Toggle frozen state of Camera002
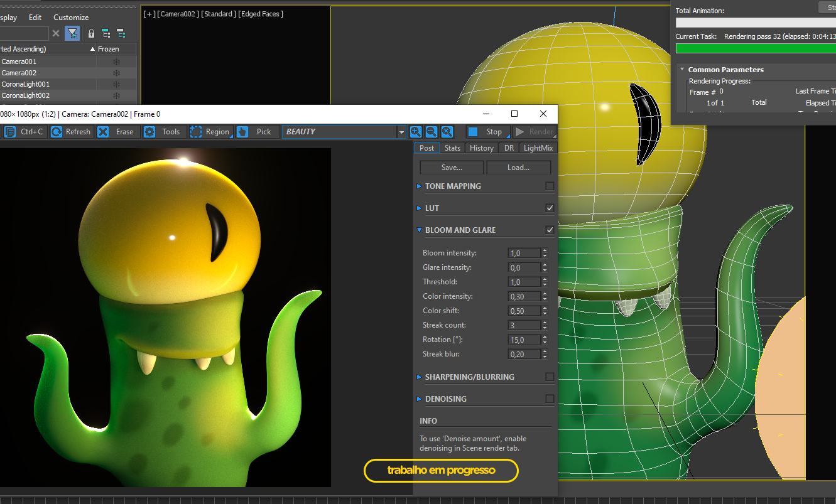The image size is (836, 504). click(116, 73)
